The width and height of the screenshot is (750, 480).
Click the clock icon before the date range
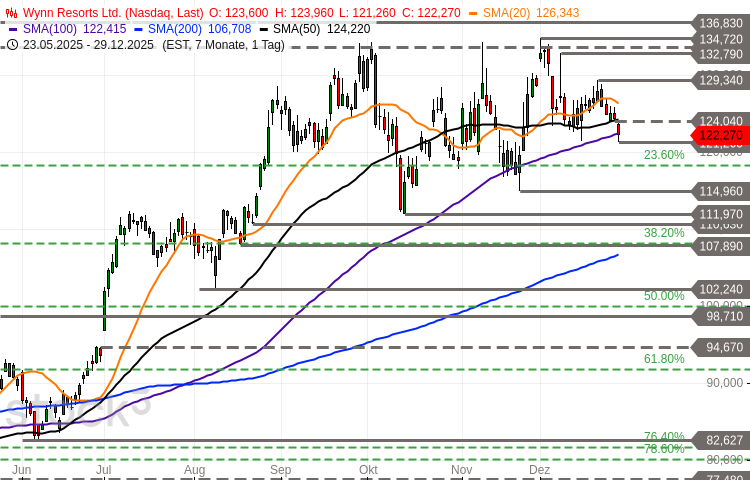pyautogui.click(x=11, y=44)
